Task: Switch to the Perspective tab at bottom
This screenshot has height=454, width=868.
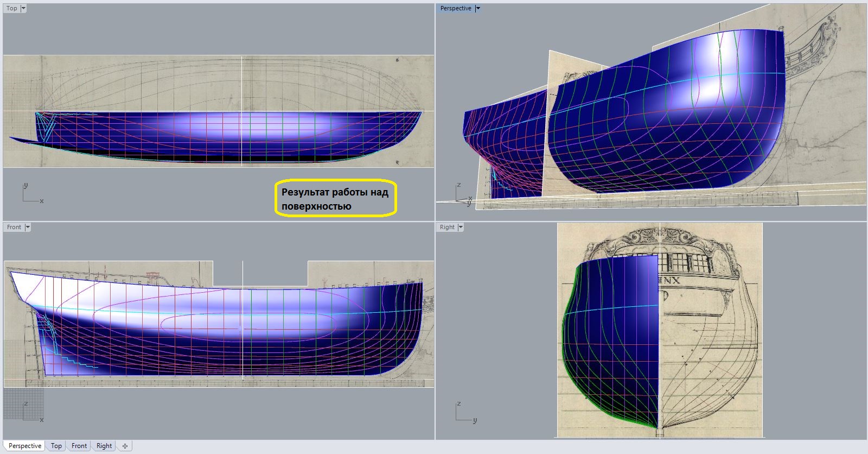Action: tap(24, 446)
